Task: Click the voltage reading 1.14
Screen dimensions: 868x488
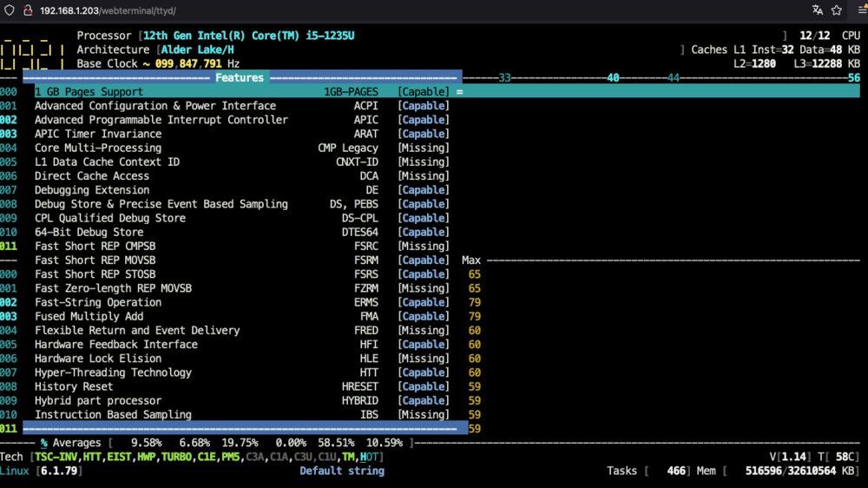Action: (x=794, y=457)
